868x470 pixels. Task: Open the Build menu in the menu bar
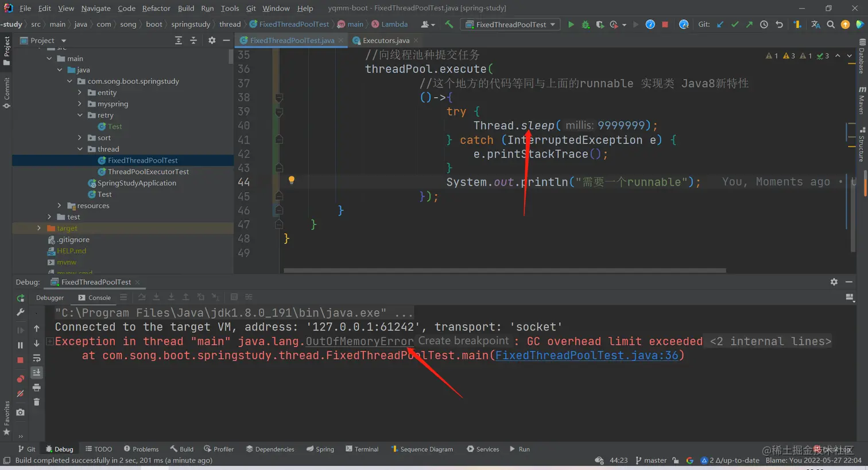[186, 8]
